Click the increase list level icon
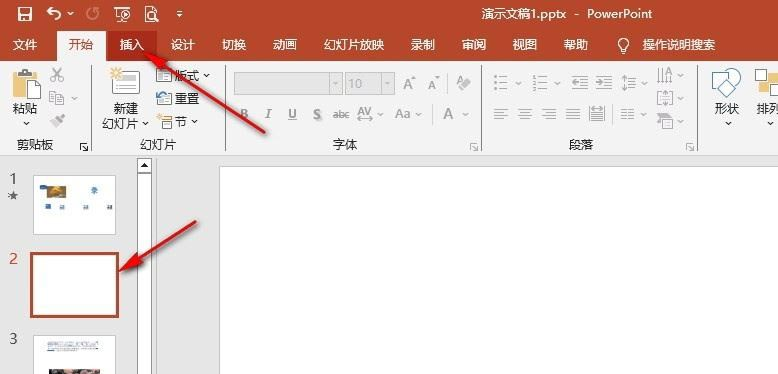Screen dimensions: 778x374 coord(603,83)
